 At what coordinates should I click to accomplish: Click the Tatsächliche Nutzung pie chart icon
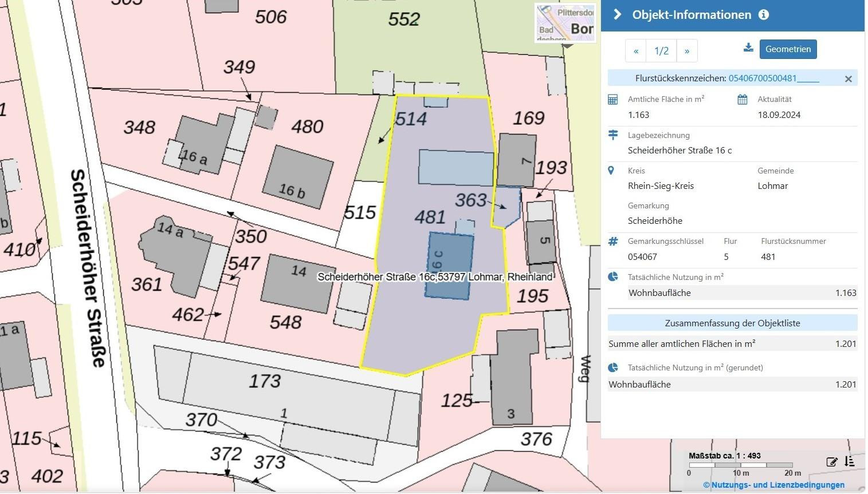[612, 277]
